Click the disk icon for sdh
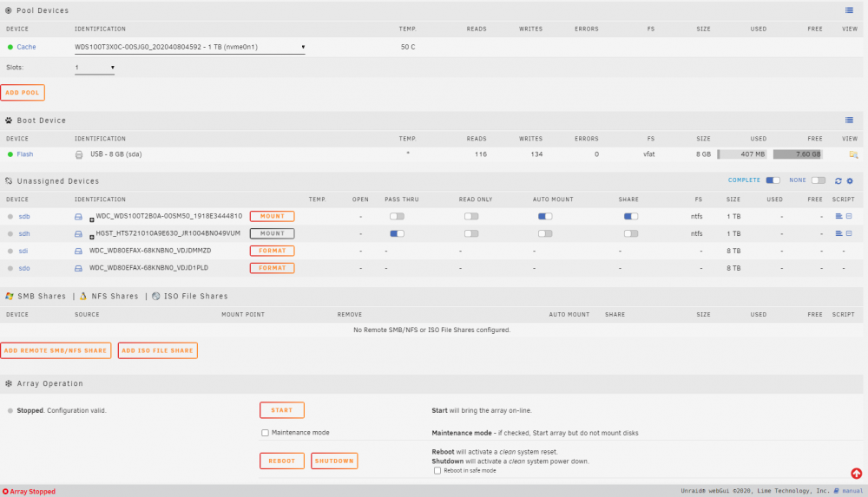 pos(78,234)
